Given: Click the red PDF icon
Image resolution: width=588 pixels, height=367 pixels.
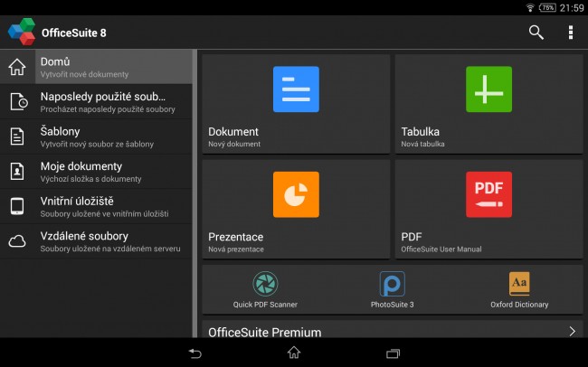Looking at the screenshot, I should (x=488, y=194).
